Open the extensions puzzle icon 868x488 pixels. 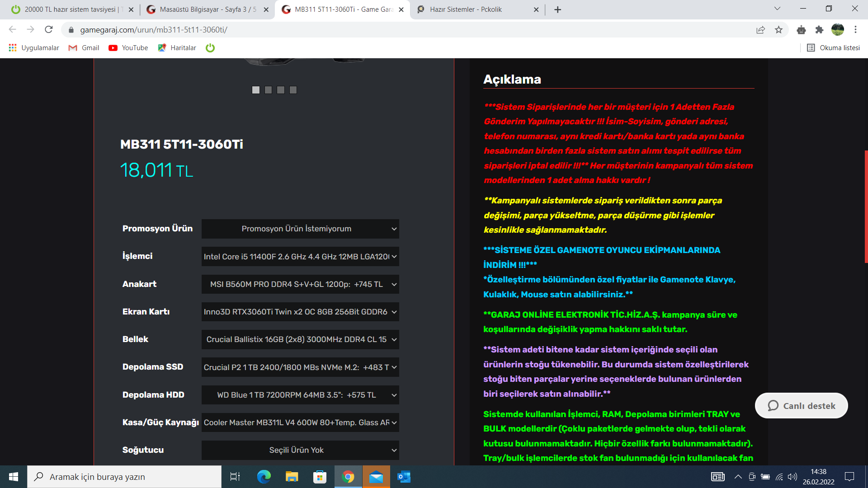pyautogui.click(x=819, y=30)
